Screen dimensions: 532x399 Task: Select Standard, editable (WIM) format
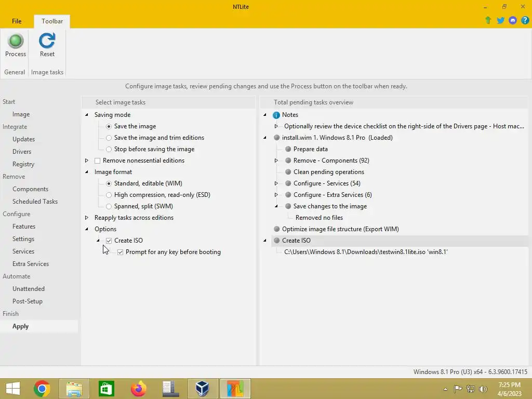[109, 183]
